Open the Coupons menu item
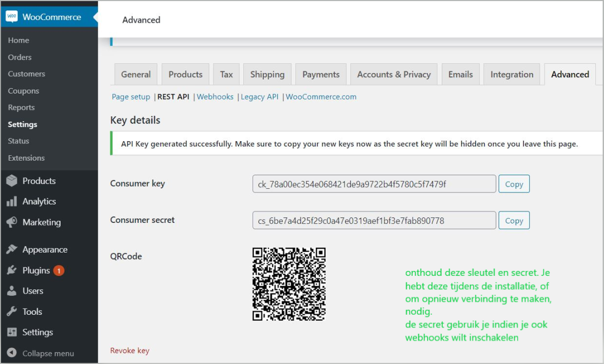The image size is (604, 364). click(x=23, y=90)
